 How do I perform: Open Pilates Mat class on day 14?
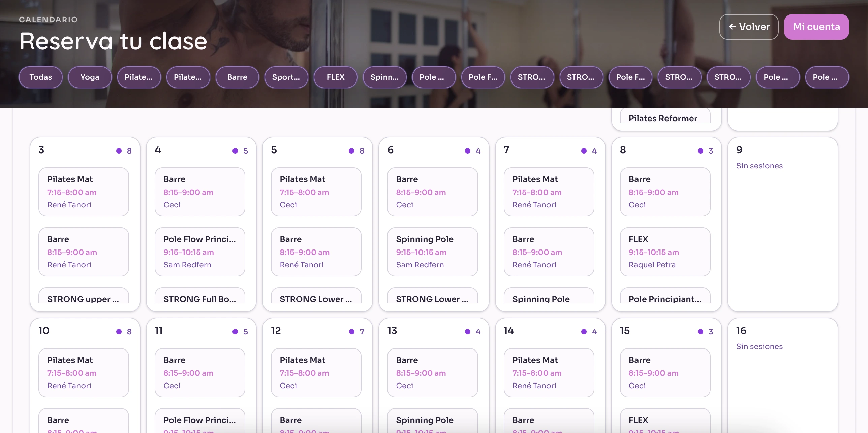pyautogui.click(x=549, y=373)
